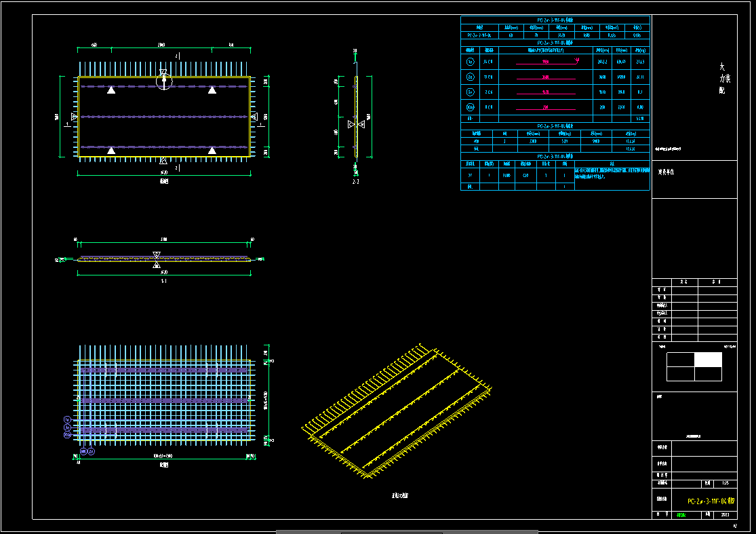Click the caption text below the isometric view
This screenshot has height=534, width=756.
pyautogui.click(x=400, y=495)
